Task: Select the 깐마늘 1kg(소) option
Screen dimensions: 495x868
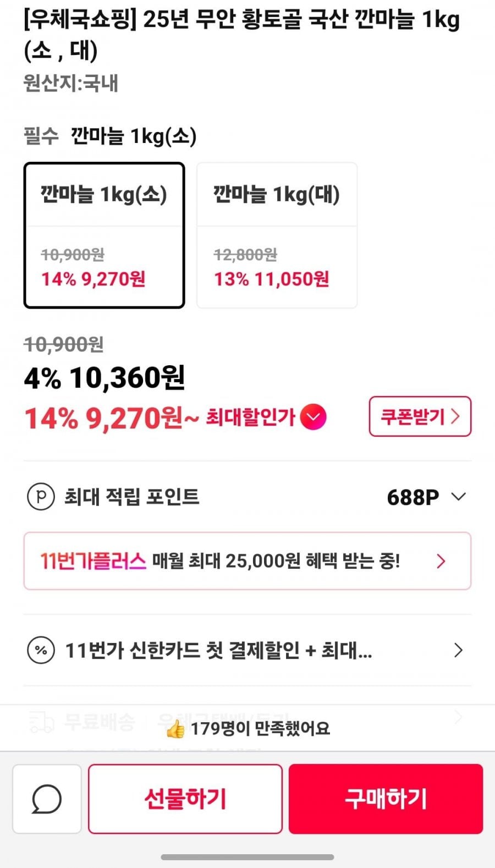Action: click(104, 235)
